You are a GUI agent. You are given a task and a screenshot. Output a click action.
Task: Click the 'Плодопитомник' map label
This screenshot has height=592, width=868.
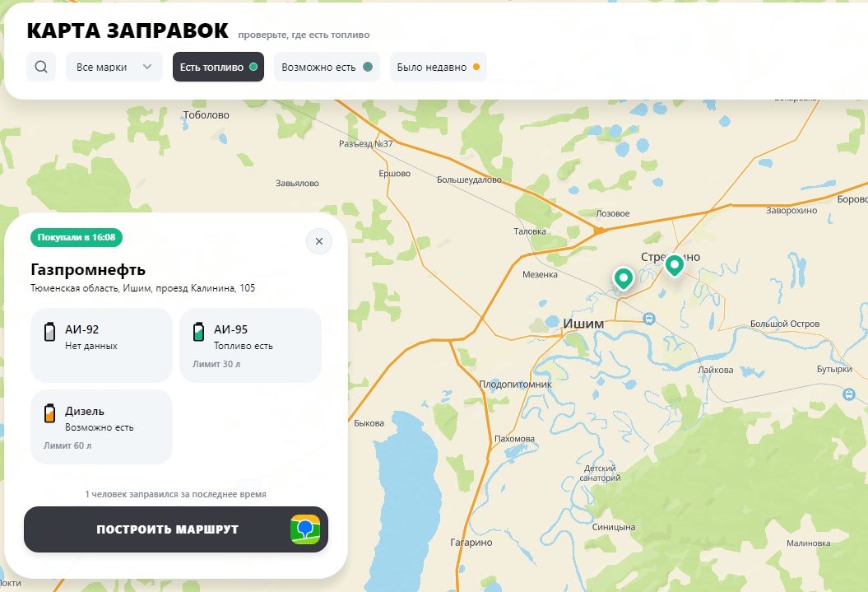pos(515,384)
